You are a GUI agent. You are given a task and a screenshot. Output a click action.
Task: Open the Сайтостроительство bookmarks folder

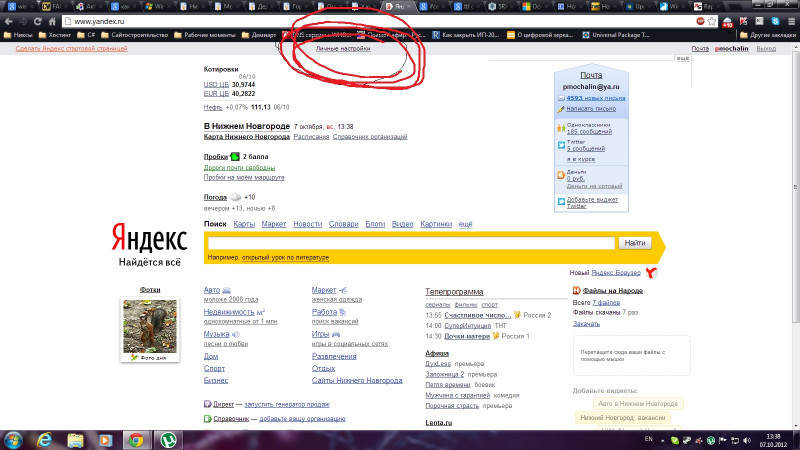pos(135,35)
